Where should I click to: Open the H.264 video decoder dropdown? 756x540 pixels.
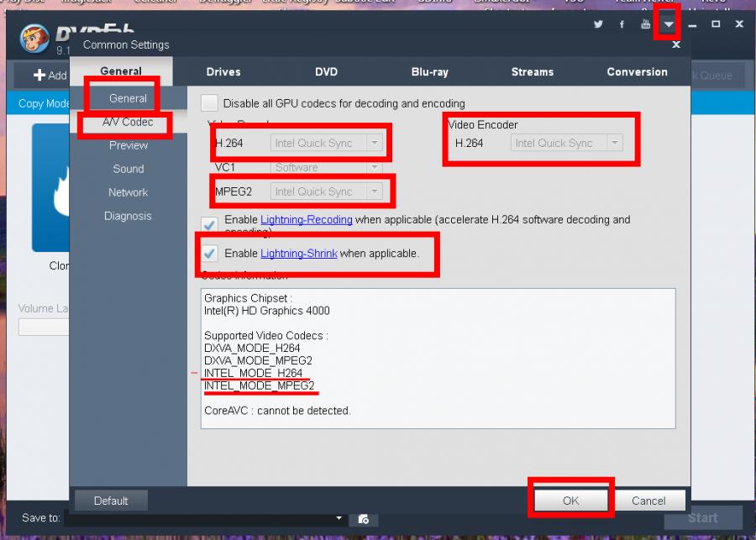coord(327,143)
